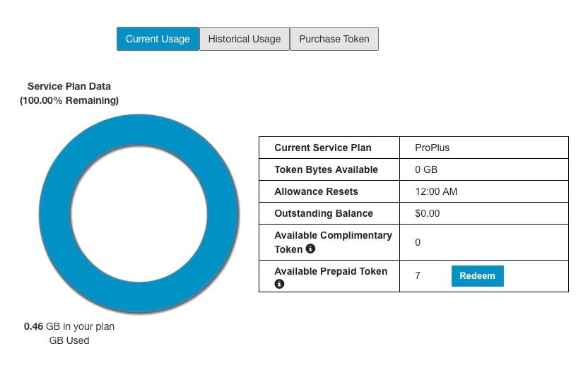Open the Historical Usage tab
This screenshot has width=588, height=382.
245,39
